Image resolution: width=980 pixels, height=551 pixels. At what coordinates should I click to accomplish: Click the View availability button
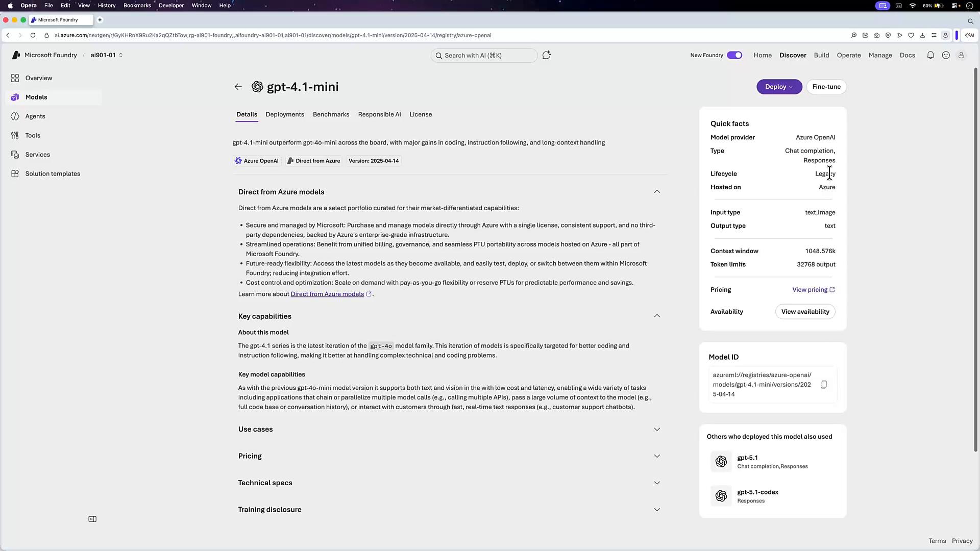[805, 312]
